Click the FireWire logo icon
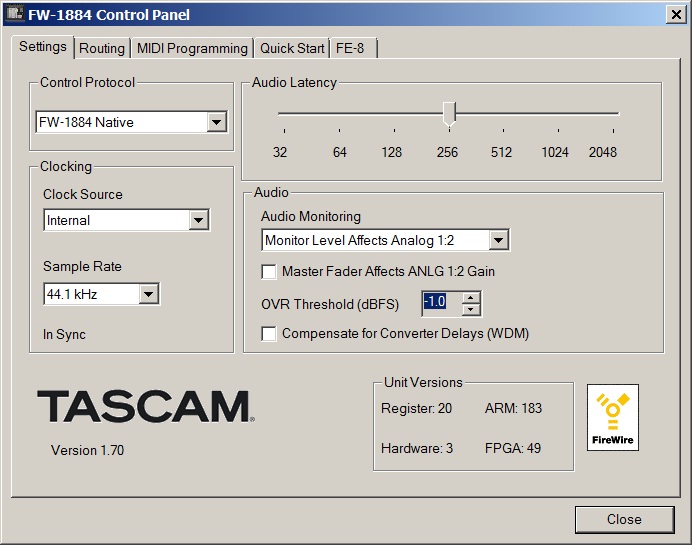This screenshot has height=545, width=692. 613,417
